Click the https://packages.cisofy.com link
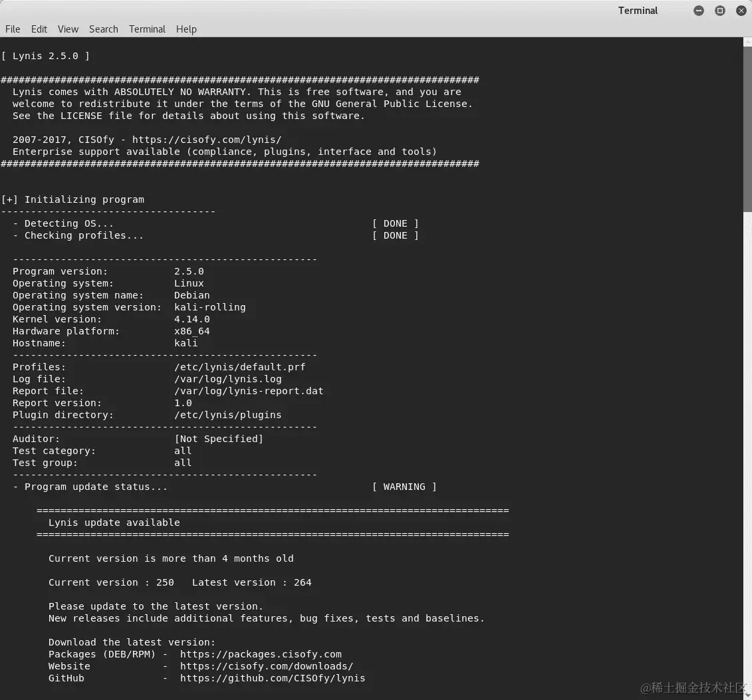 [261, 654]
